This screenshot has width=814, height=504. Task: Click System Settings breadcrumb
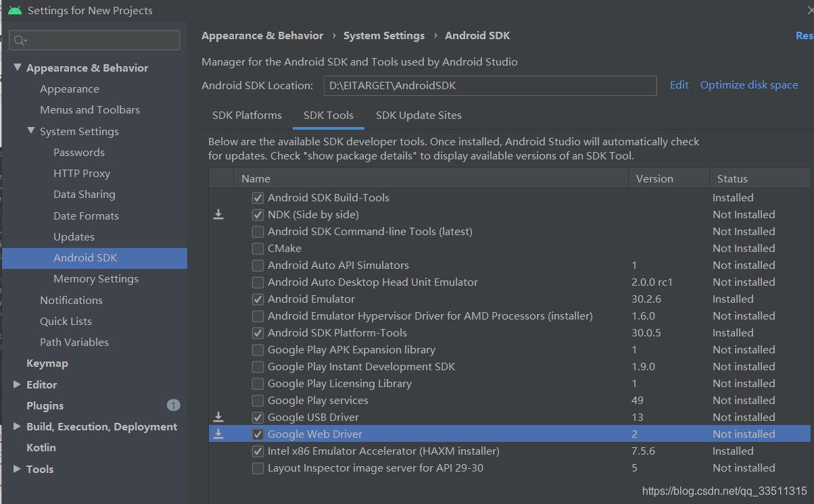384,36
